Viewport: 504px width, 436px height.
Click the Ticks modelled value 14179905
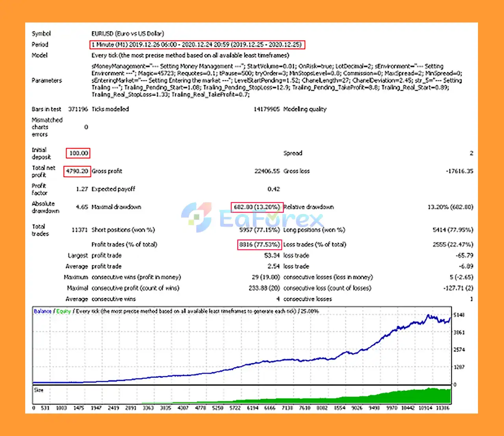tap(267, 109)
